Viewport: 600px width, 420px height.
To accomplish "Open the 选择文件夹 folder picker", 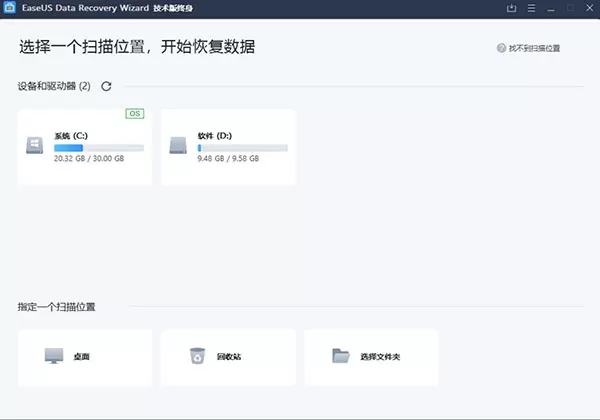I will click(x=371, y=357).
